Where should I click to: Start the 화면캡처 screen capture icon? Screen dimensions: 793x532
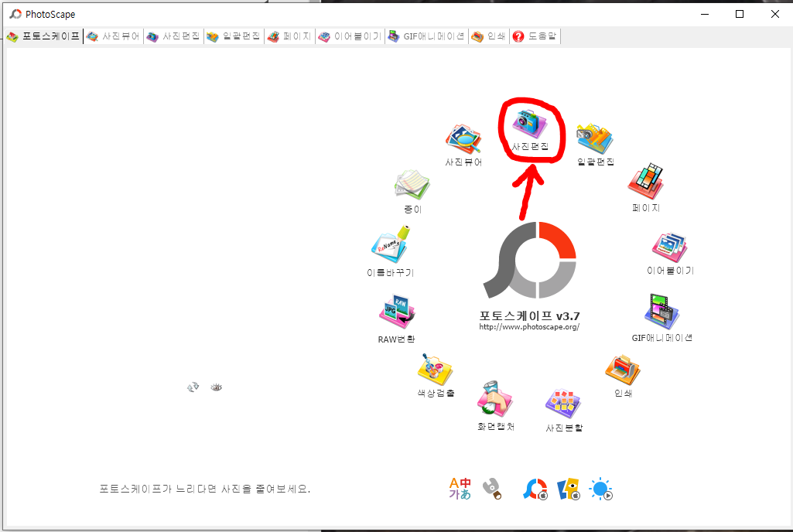click(495, 398)
